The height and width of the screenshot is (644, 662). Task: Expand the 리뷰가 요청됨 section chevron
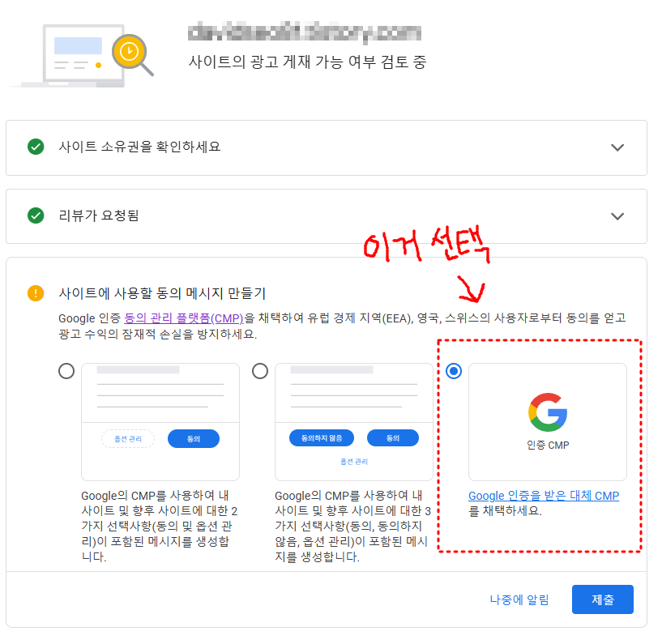617,216
